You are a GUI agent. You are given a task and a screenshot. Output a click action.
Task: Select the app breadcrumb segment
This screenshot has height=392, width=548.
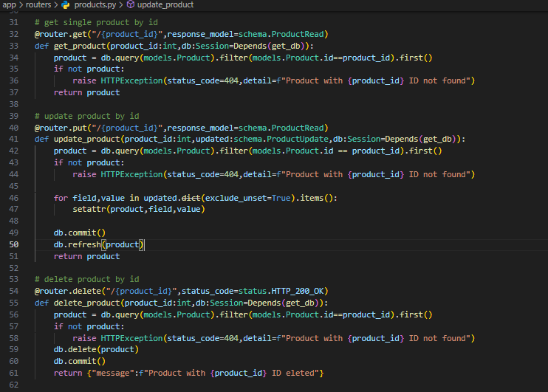(9, 5)
